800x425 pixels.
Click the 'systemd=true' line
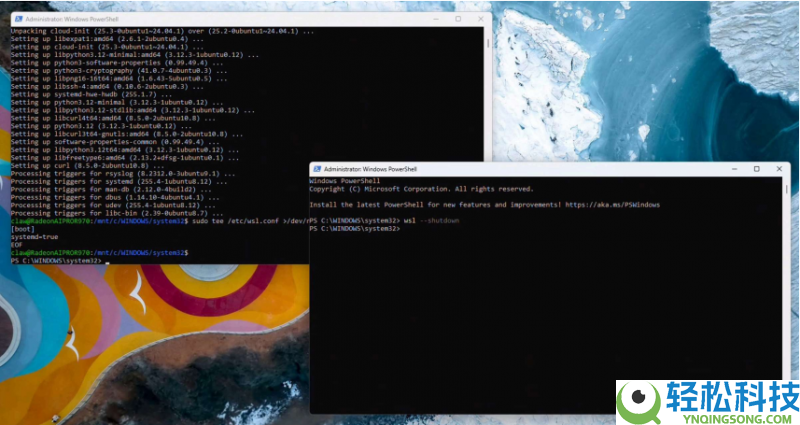(x=34, y=237)
